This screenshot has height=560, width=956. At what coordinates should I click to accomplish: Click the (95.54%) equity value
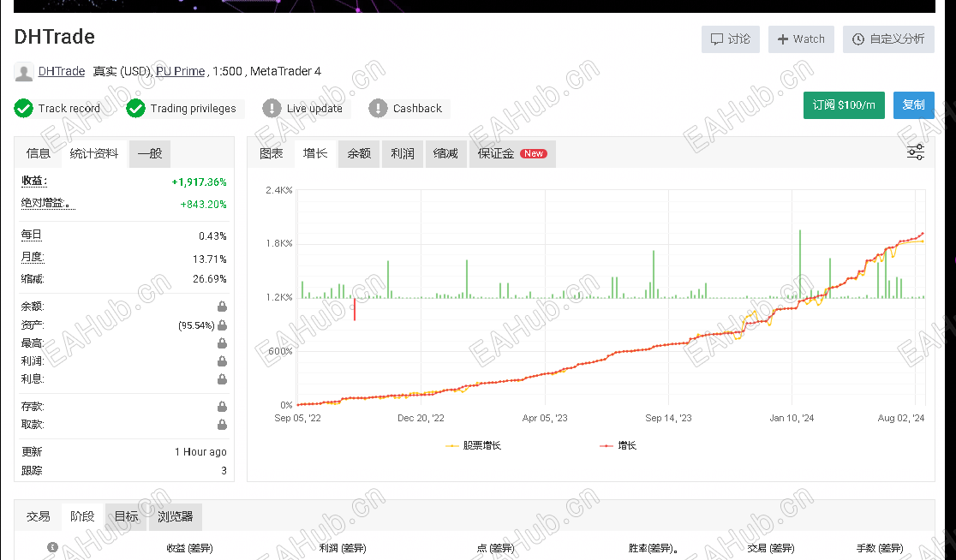pyautogui.click(x=196, y=325)
